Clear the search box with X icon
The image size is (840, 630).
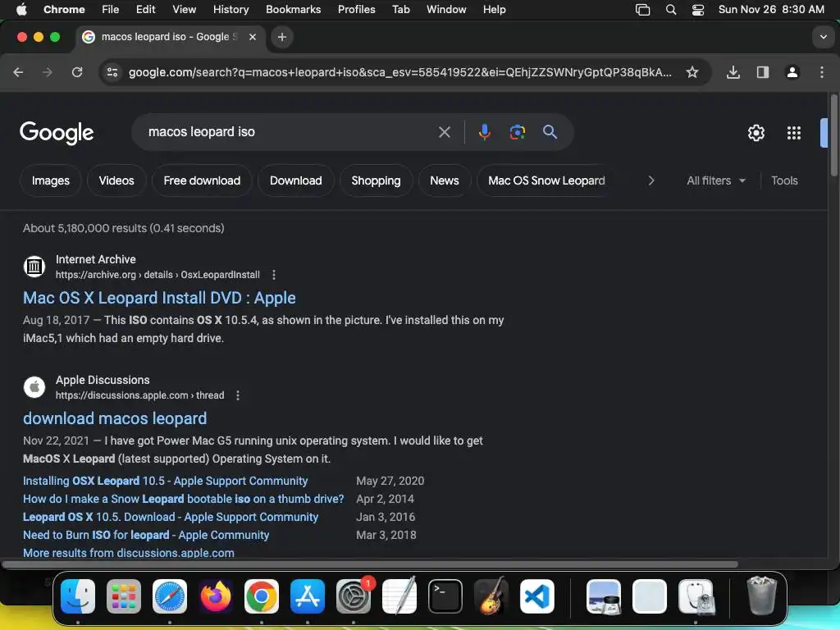pos(444,132)
